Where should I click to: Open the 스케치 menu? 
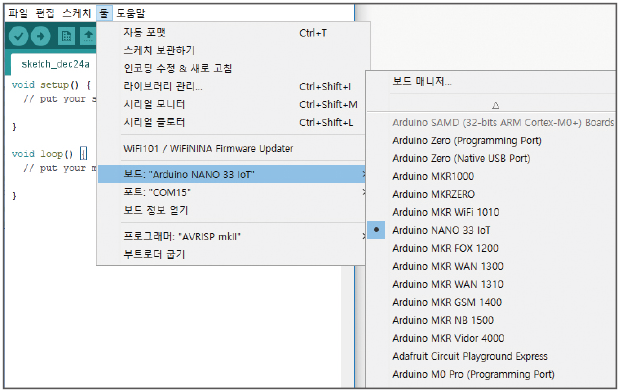tap(77, 13)
